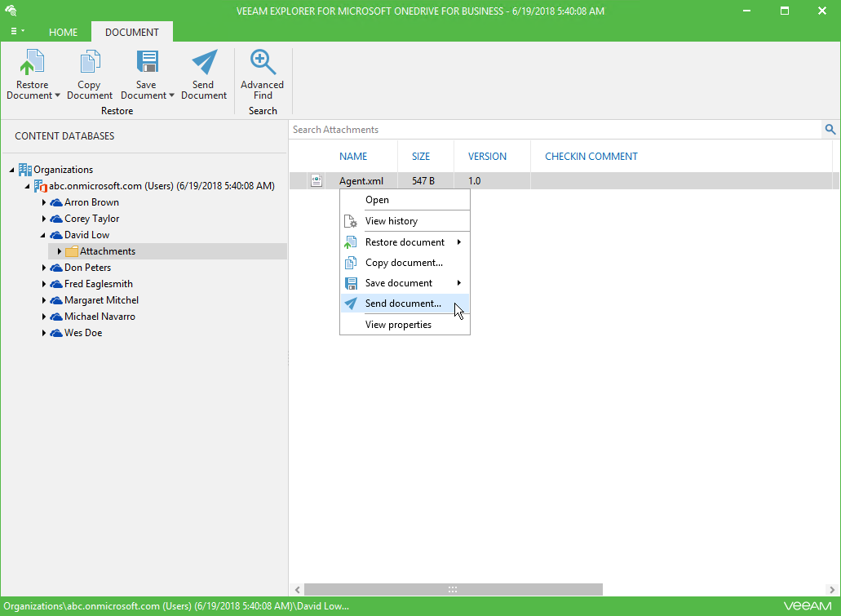Screen dimensions: 841x616
Task: Click the cloud icon beside Arron Brown
Action: pyautogui.click(x=56, y=203)
